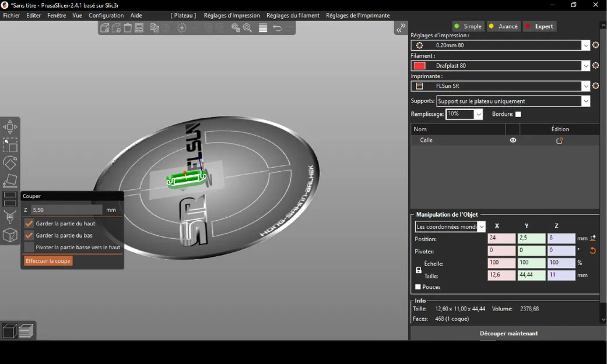This screenshot has width=607, height=364.
Task: Enable Pivoter la partie basse vers le haut
Action: click(x=29, y=248)
